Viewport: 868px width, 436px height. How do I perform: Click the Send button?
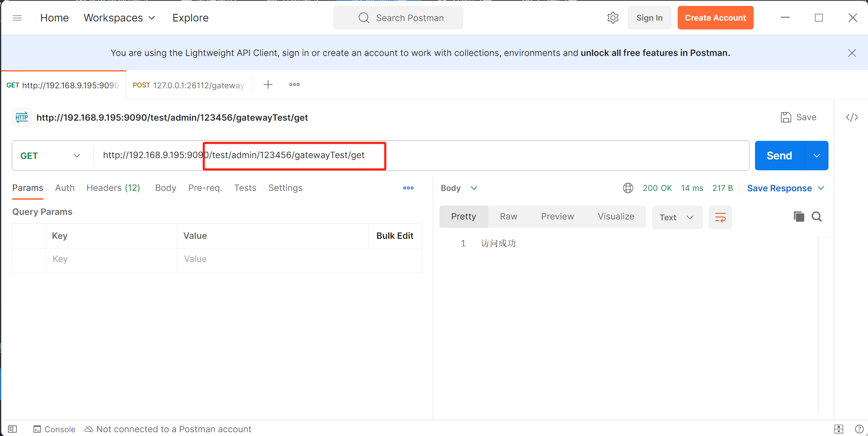point(779,156)
